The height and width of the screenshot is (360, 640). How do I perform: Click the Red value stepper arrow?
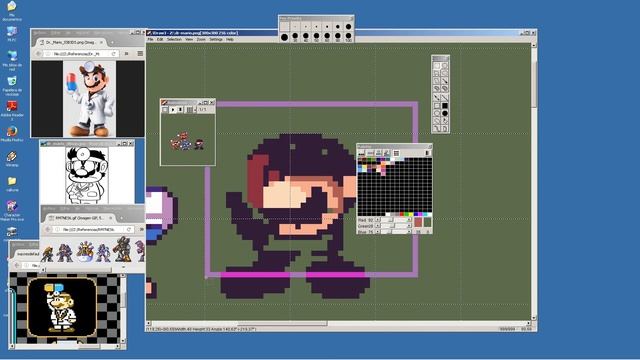click(378, 220)
